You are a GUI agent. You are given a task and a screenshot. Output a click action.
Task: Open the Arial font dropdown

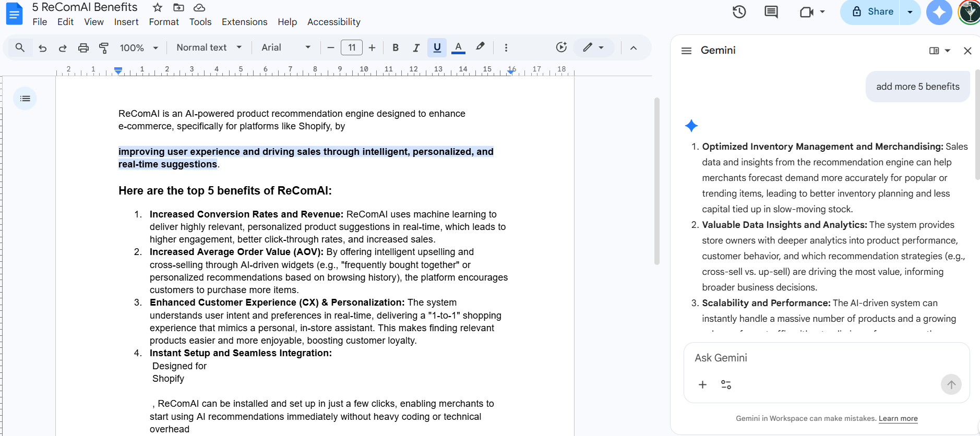(x=286, y=47)
